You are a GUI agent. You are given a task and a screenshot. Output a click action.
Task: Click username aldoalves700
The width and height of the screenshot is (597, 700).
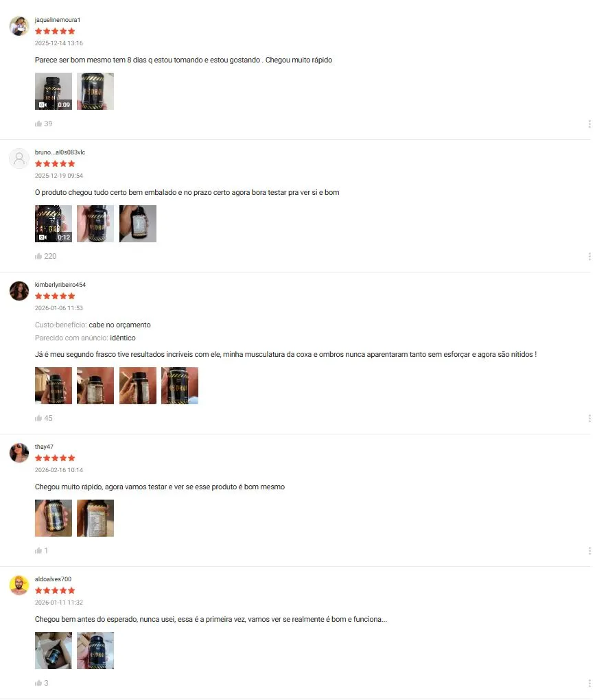tap(53, 579)
